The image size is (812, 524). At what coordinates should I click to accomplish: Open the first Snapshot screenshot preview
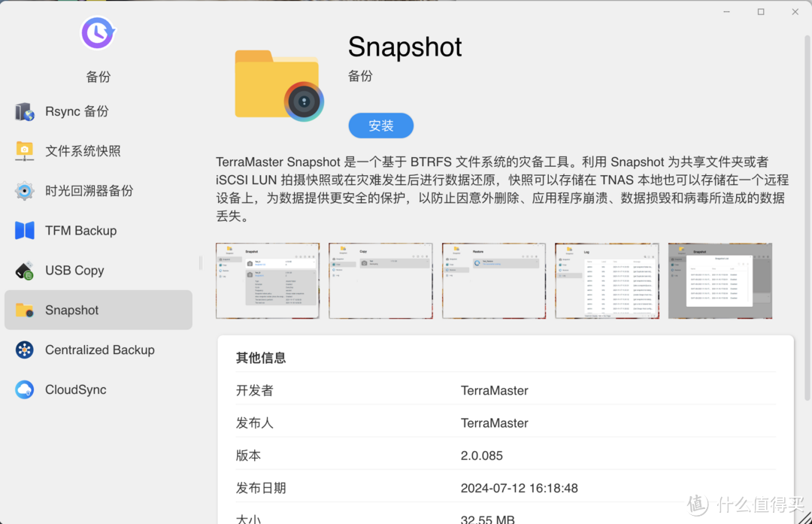[268, 280]
